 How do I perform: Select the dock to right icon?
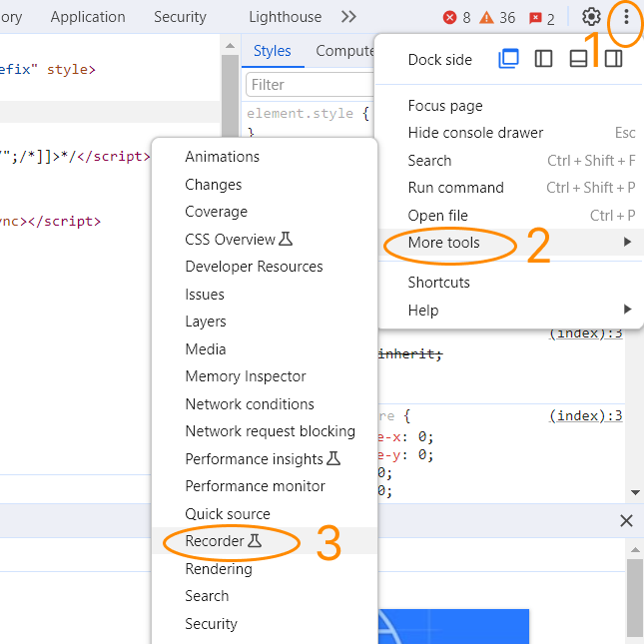point(613,59)
